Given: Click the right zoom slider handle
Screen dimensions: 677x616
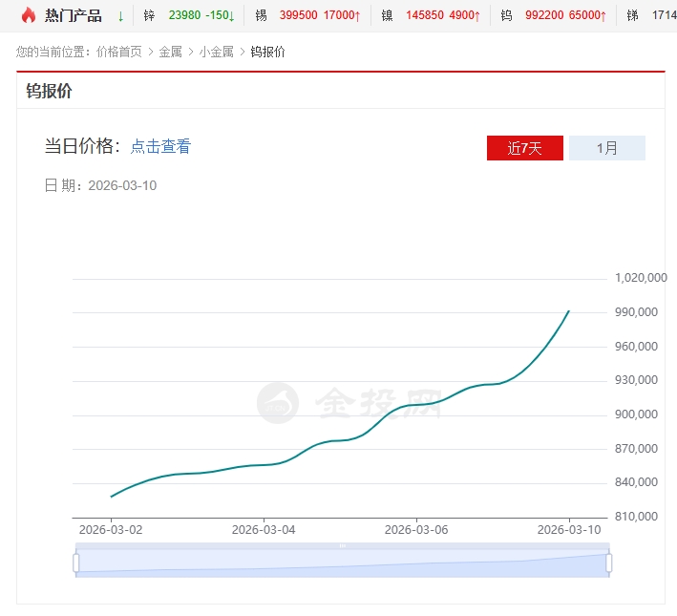Looking at the screenshot, I should point(609,563).
